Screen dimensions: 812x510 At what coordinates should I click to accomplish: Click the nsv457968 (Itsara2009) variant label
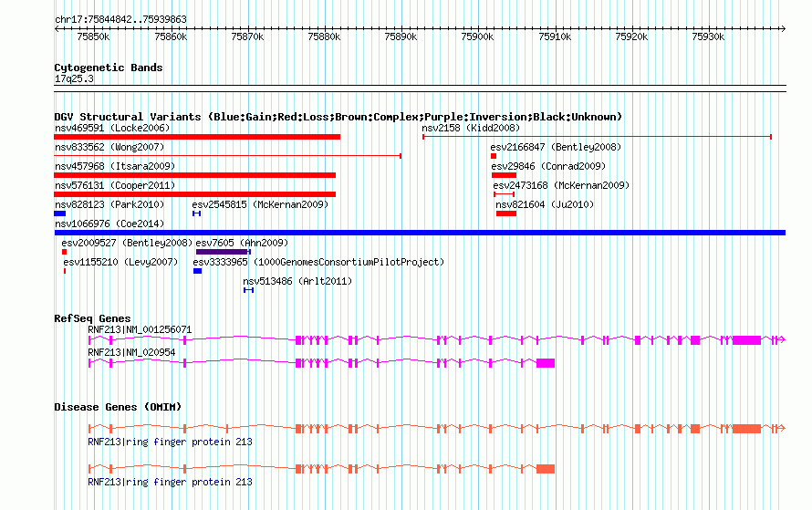(x=115, y=166)
